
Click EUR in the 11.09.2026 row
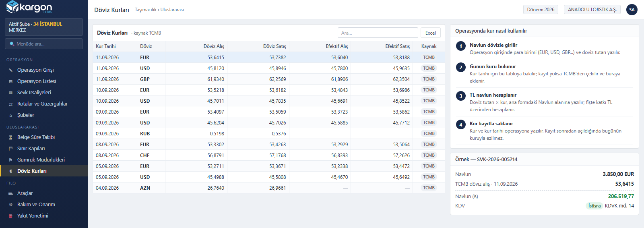pyautogui.click(x=144, y=58)
